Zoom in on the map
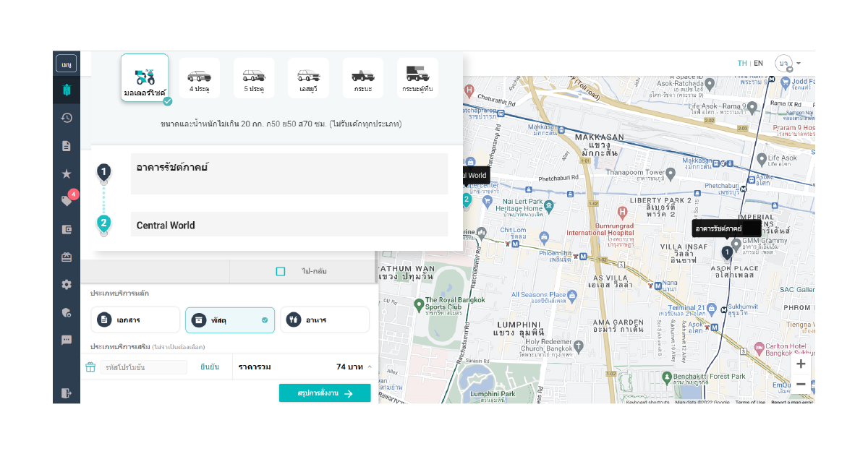The image size is (868, 454). coord(801,364)
